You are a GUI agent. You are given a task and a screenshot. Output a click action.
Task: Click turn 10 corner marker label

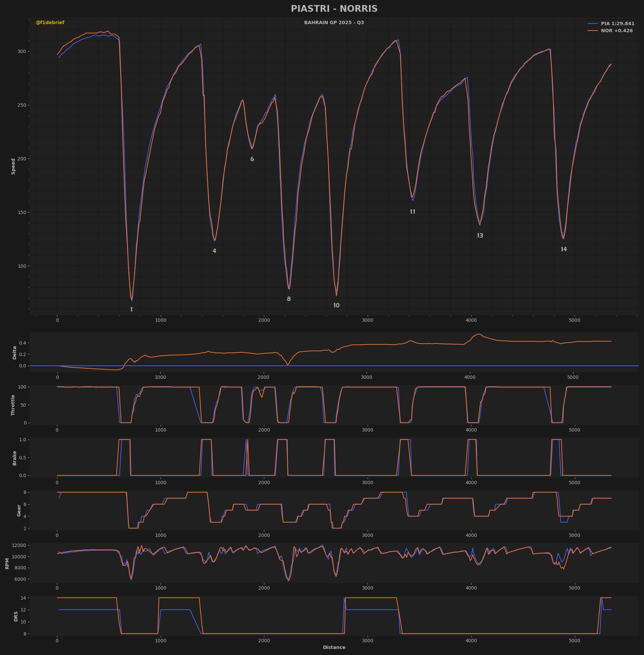336,305
